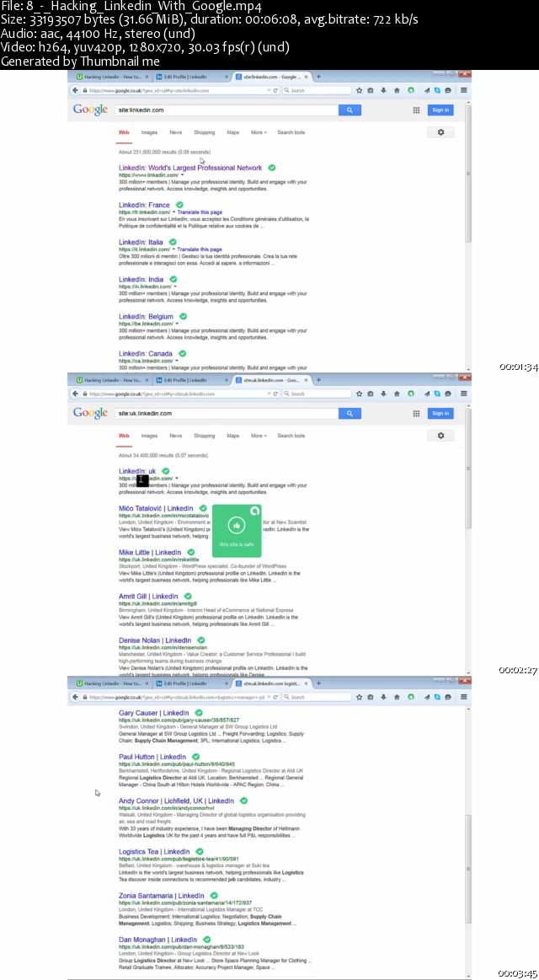Select the Maps tab in the site:uk.linkedin.com frame
Image resolution: width=539 pixels, height=980 pixels.
point(233,436)
